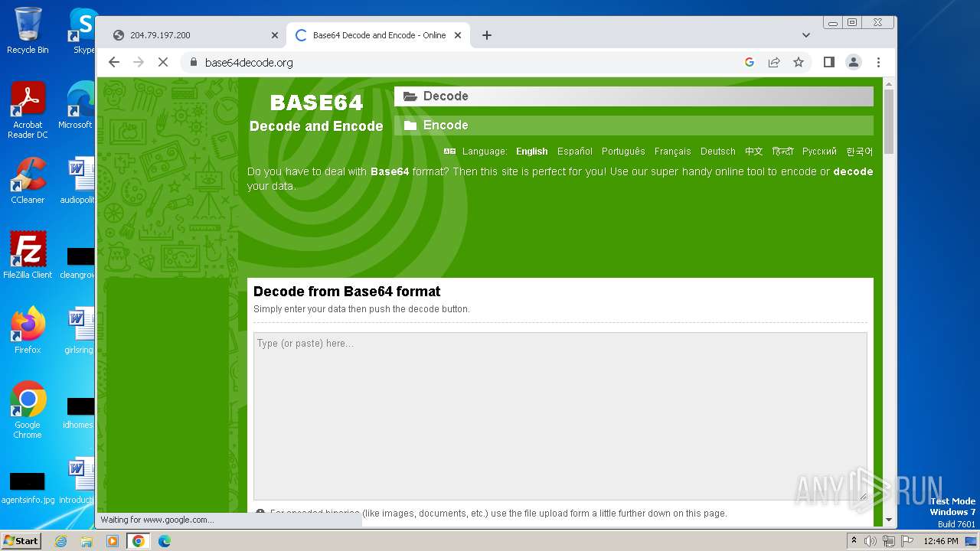Viewport: 980px width, 551px height.
Task: Click the Chrome taskbar button
Action: (139, 541)
